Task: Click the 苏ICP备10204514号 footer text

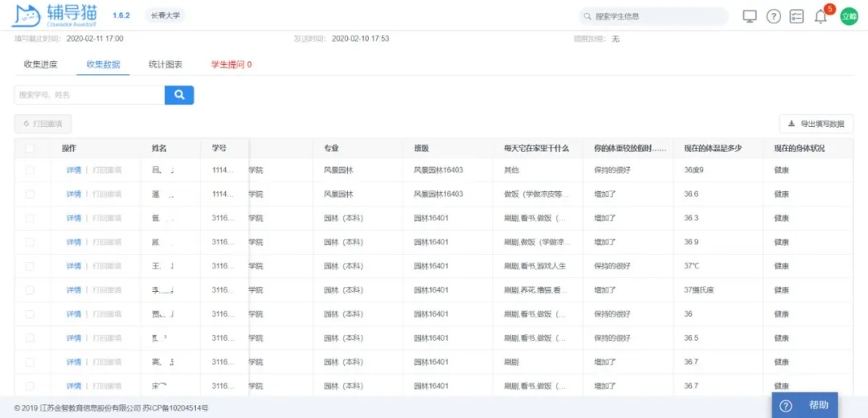Action: [175, 408]
